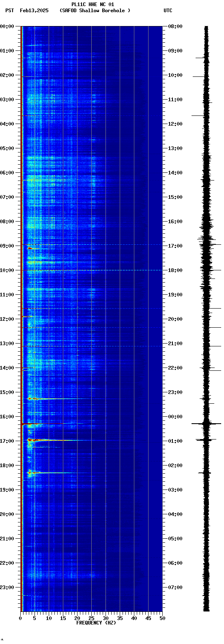Select the "02:00" label on PST axis
The height and width of the screenshot is (644, 224).
(x=7, y=75)
